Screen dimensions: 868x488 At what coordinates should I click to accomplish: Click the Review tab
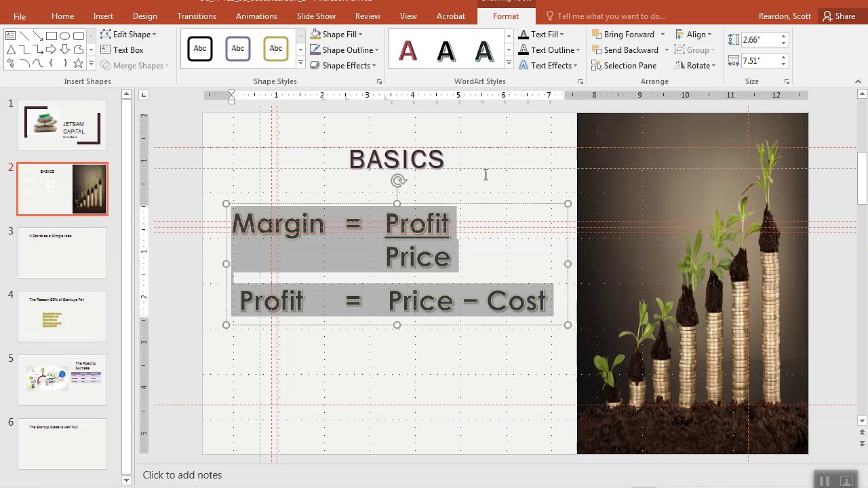tap(368, 16)
